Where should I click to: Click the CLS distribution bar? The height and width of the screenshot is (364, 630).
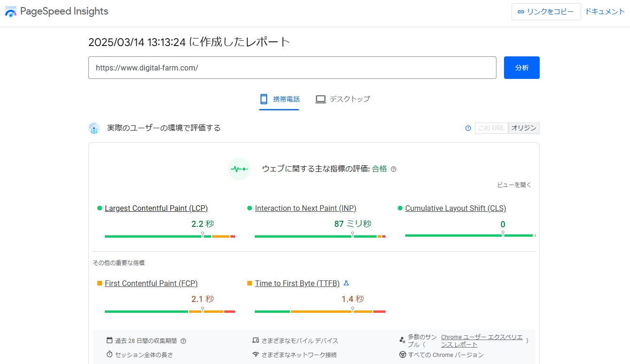pyautogui.click(x=470, y=235)
